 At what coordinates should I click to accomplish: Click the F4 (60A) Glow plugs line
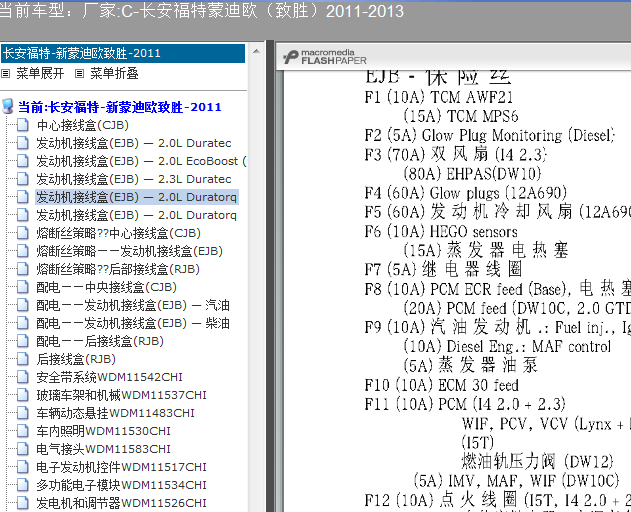[466, 193]
